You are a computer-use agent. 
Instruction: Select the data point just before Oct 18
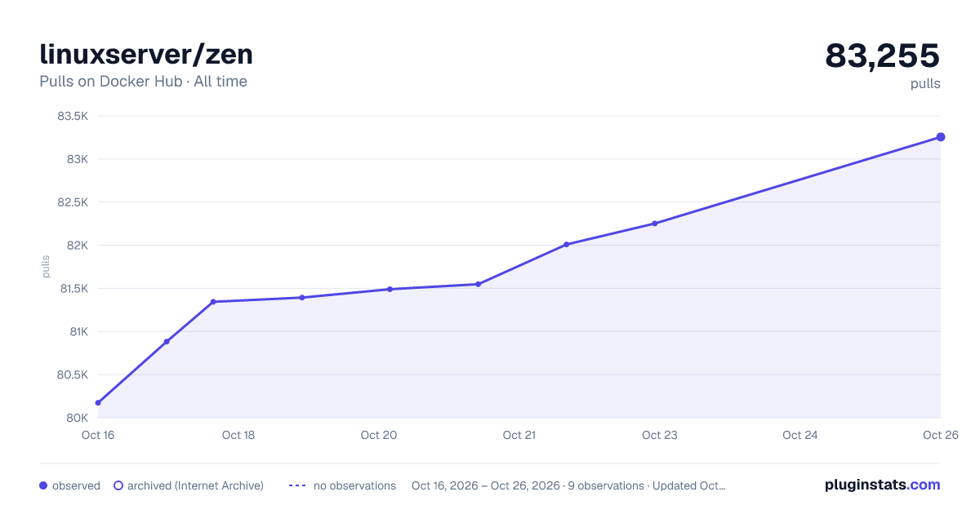click(213, 302)
